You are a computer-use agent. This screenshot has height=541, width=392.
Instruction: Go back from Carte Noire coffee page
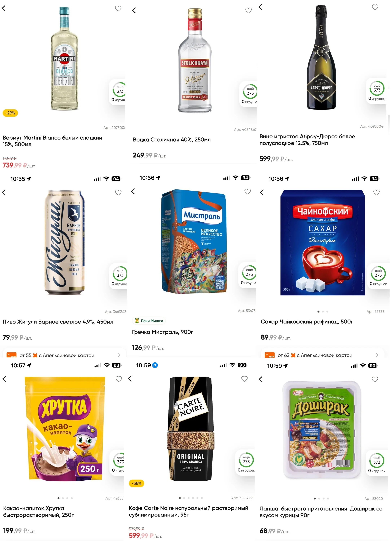[130, 379]
